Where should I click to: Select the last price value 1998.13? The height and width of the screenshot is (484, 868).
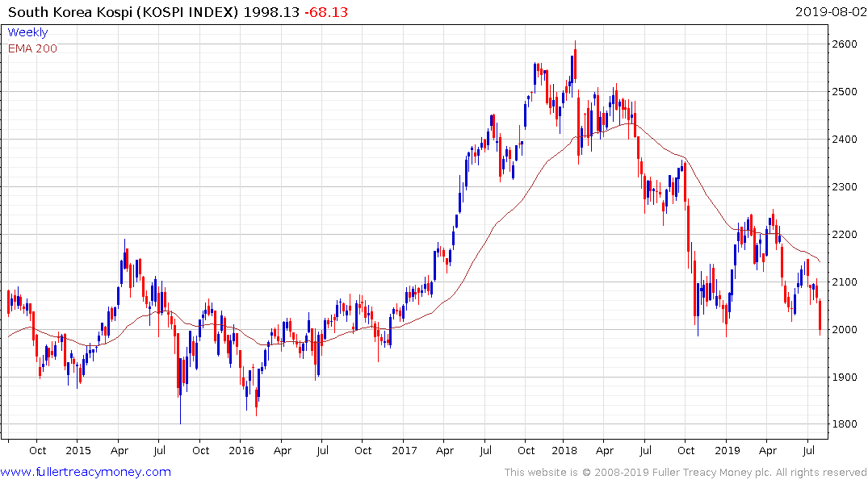tap(271, 11)
